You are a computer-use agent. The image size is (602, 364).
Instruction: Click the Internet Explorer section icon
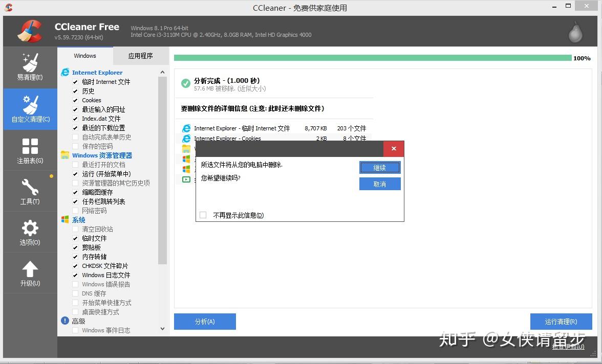point(65,72)
